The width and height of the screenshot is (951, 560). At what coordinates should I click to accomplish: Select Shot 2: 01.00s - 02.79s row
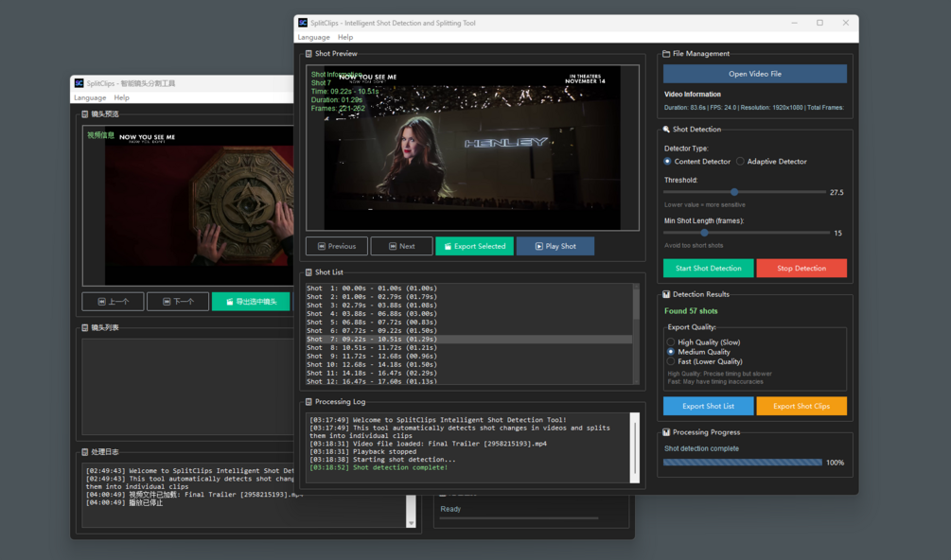pos(468,297)
